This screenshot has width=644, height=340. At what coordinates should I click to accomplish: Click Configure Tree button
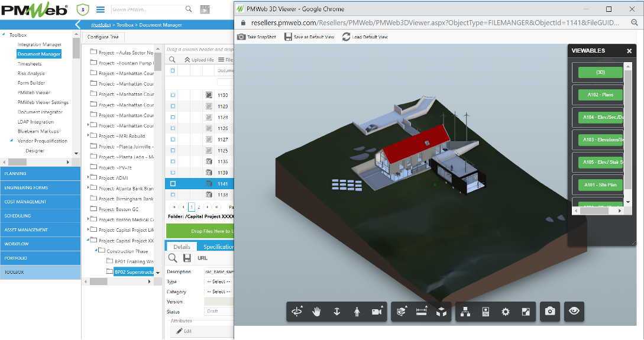tap(103, 37)
